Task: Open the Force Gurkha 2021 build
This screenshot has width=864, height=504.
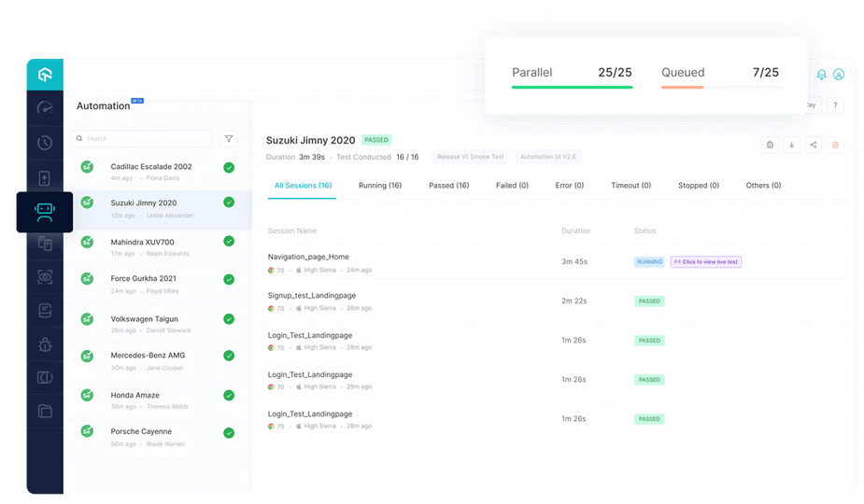Action: pyautogui.click(x=158, y=285)
